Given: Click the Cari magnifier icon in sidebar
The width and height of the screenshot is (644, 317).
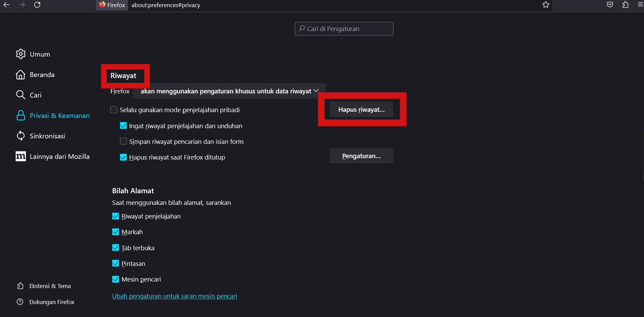Looking at the screenshot, I should point(21,95).
